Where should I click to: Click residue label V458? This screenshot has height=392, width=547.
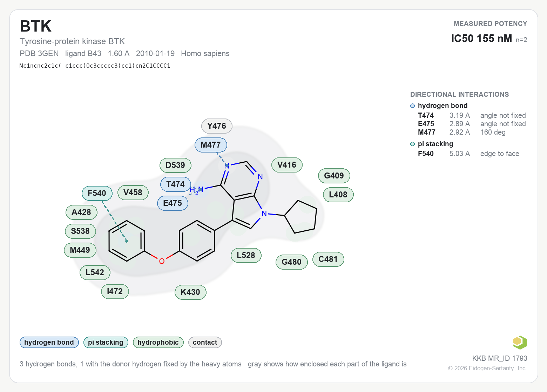pos(133,193)
